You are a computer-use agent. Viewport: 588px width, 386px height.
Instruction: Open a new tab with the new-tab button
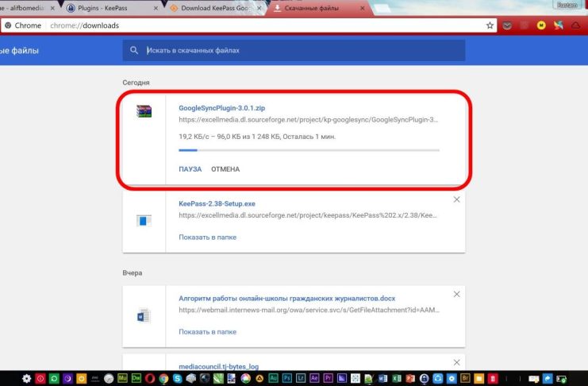[382, 9]
